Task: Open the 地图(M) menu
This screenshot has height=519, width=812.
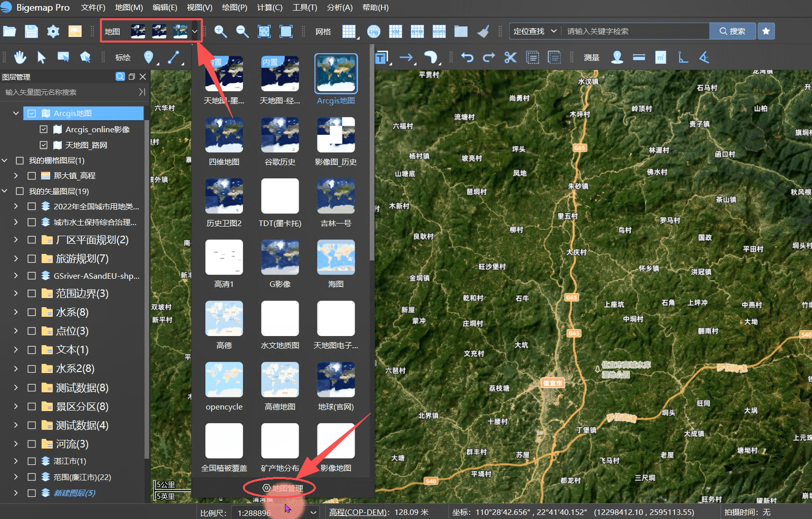Action: pos(129,8)
